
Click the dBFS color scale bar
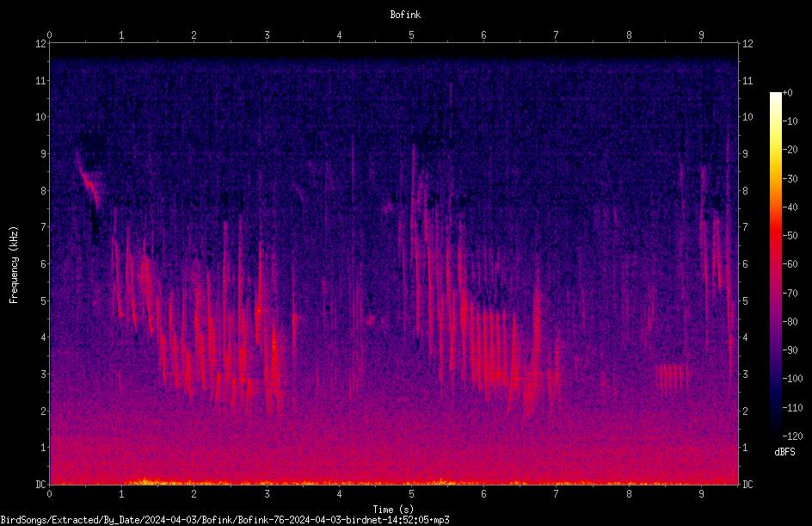(x=775, y=264)
